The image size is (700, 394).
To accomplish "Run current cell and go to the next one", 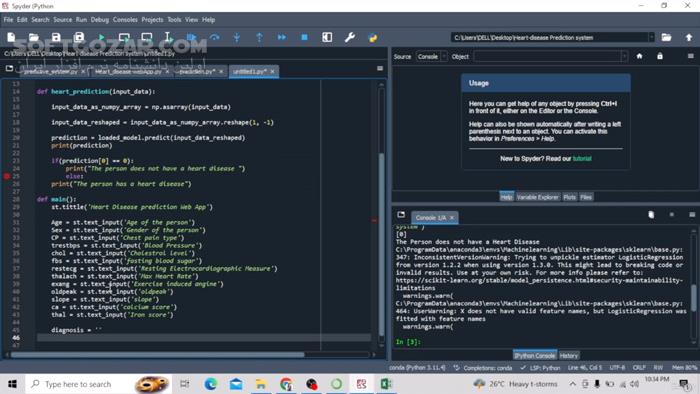I will 146,37.
